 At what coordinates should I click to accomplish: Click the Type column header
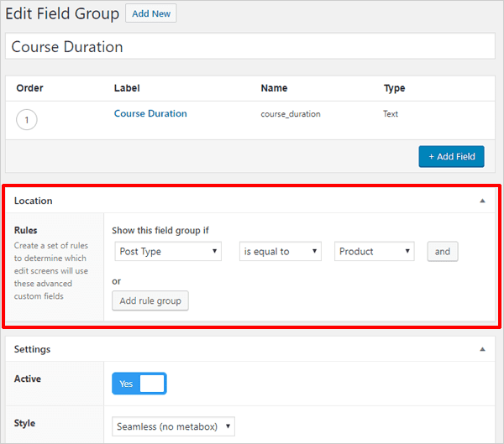tap(395, 88)
